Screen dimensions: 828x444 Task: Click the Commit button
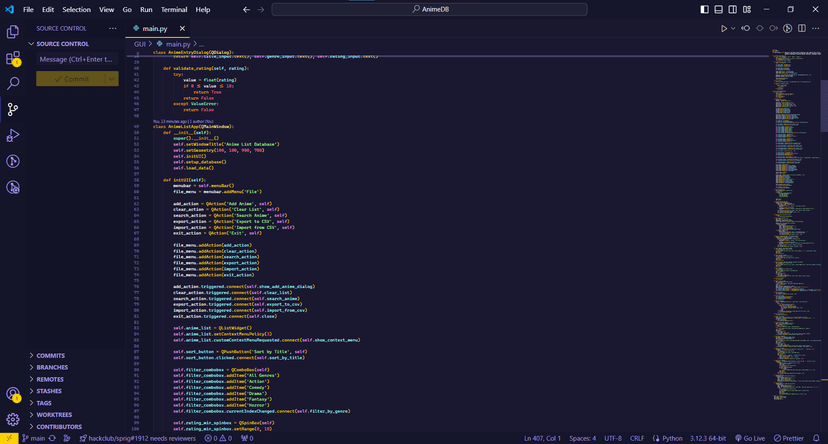[71, 79]
